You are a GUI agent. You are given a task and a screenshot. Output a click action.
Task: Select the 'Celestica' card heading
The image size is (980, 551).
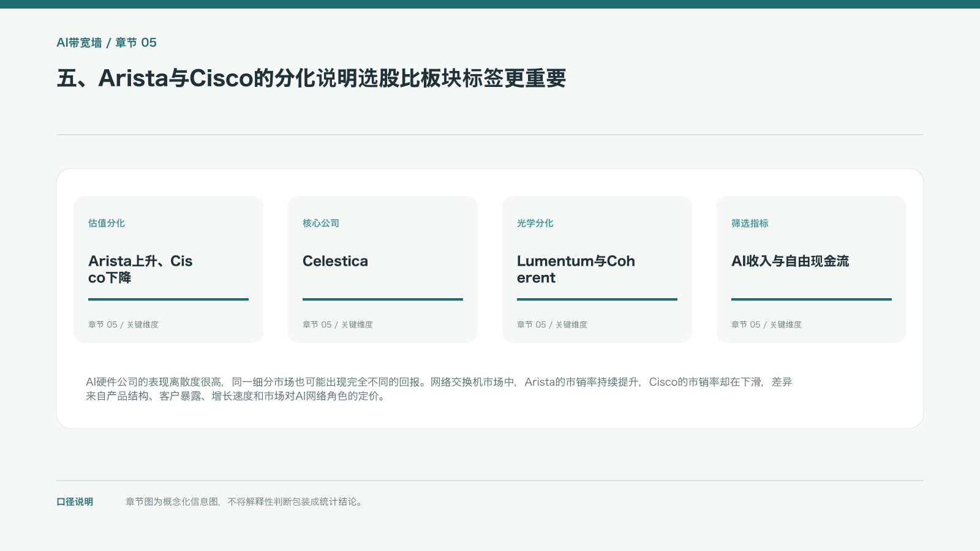pos(335,261)
